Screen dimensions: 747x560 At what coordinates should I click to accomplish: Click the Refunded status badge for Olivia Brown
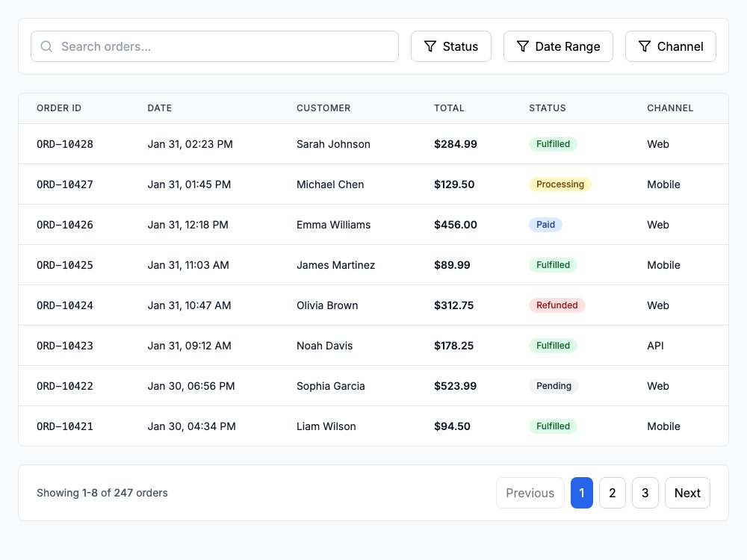coord(557,305)
